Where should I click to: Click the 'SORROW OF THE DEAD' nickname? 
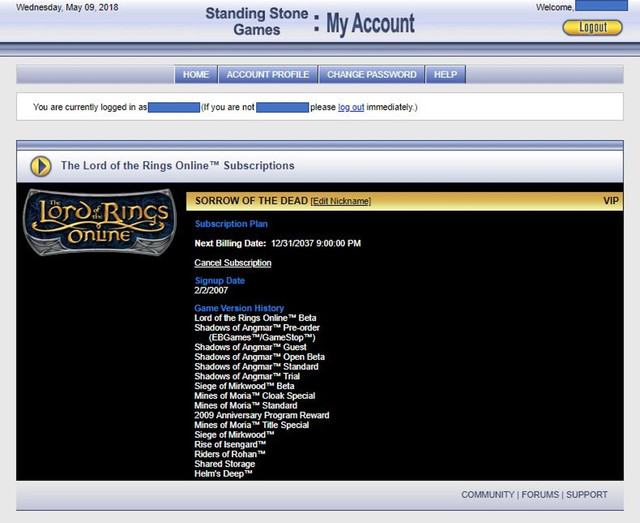tap(251, 201)
